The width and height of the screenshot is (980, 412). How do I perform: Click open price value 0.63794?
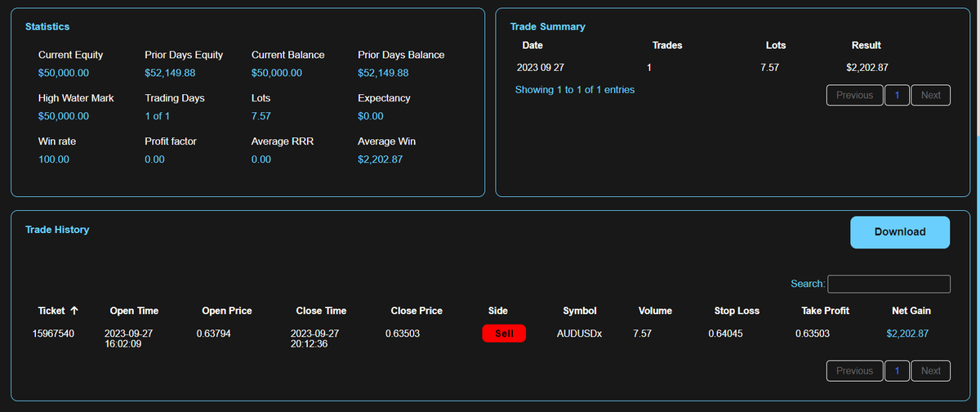tap(214, 334)
